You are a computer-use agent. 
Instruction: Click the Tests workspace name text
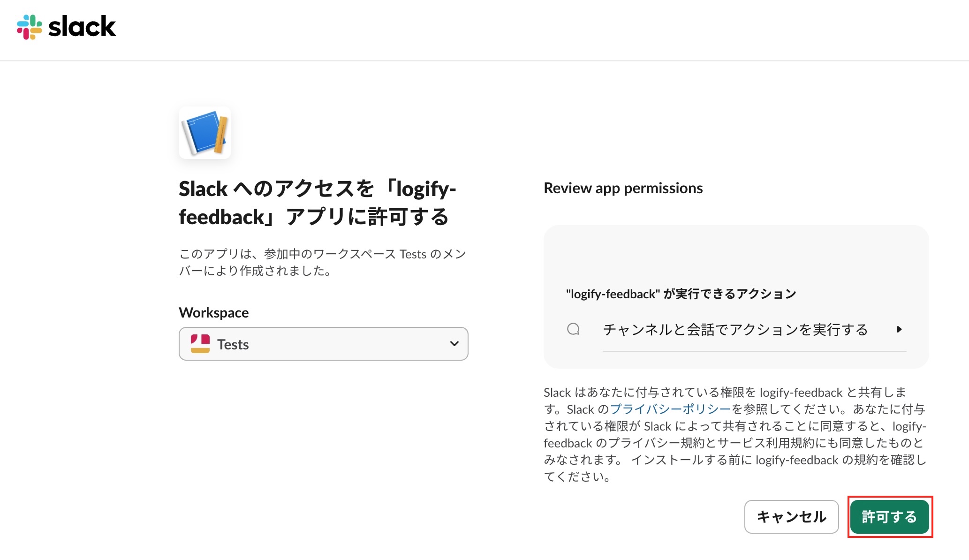point(233,345)
